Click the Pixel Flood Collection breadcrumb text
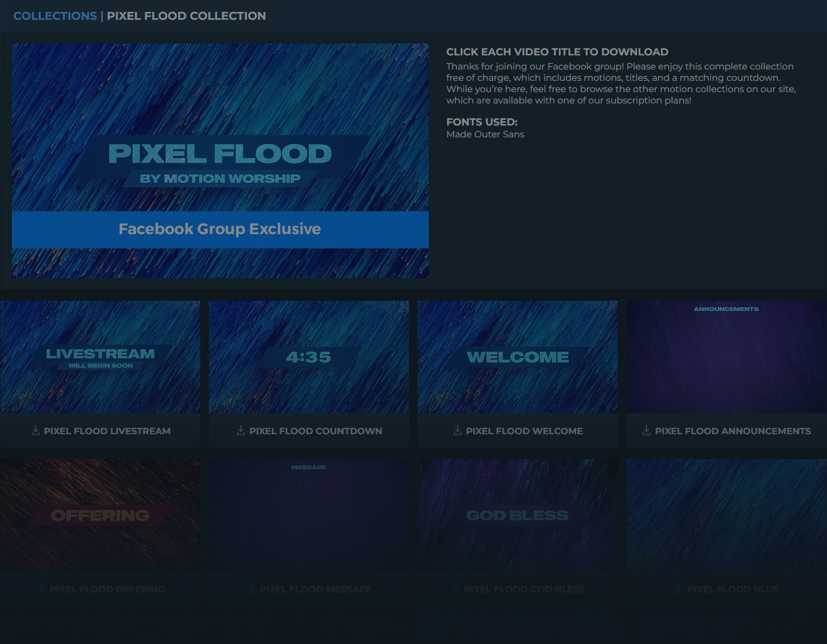 pyautogui.click(x=186, y=16)
